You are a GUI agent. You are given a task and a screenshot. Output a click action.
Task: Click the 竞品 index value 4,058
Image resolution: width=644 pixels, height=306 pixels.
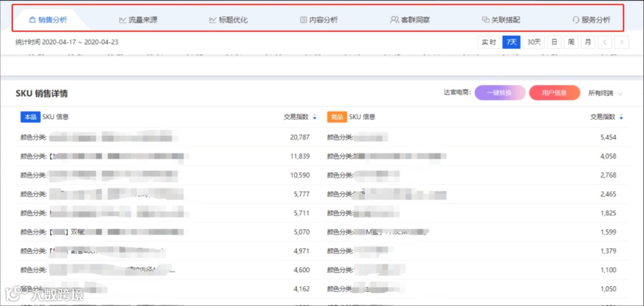(608, 157)
